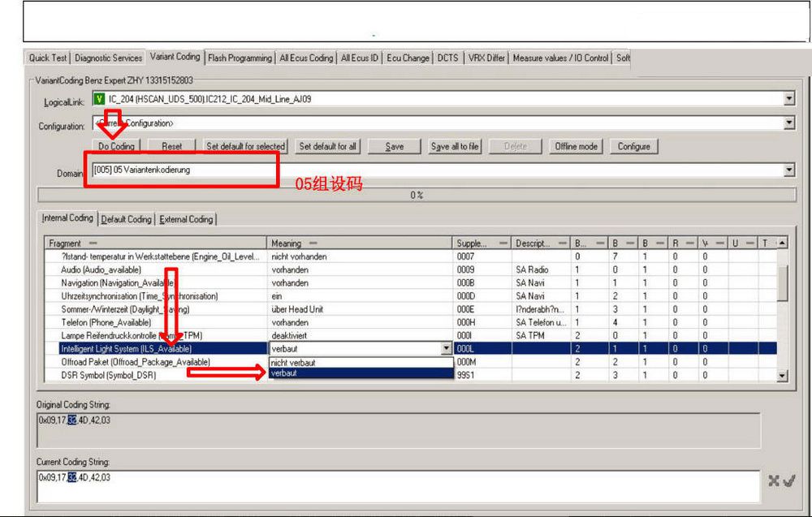Open the Configuration dropdown list

point(789,123)
